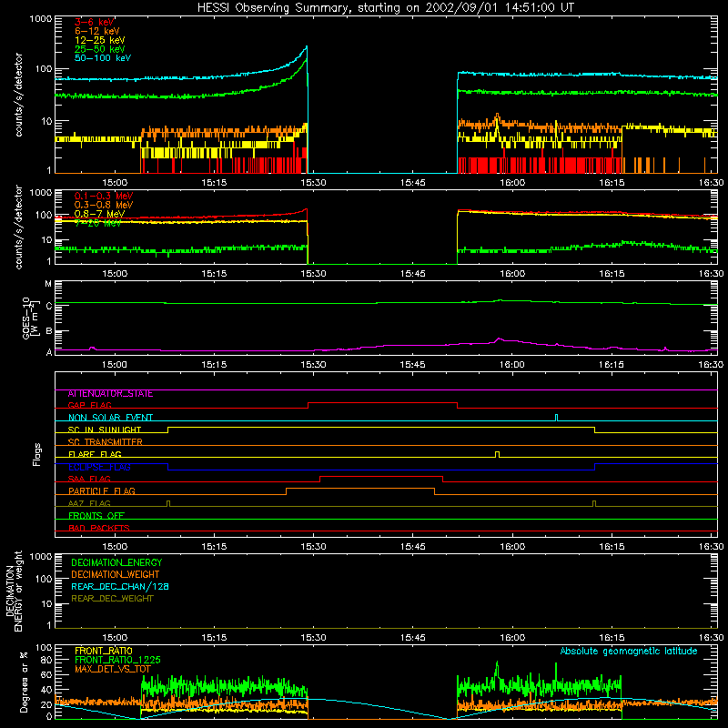728x728 pixels.
Task: Click the FLARE_FLAG pulse before 16:00
Action: click(497, 454)
